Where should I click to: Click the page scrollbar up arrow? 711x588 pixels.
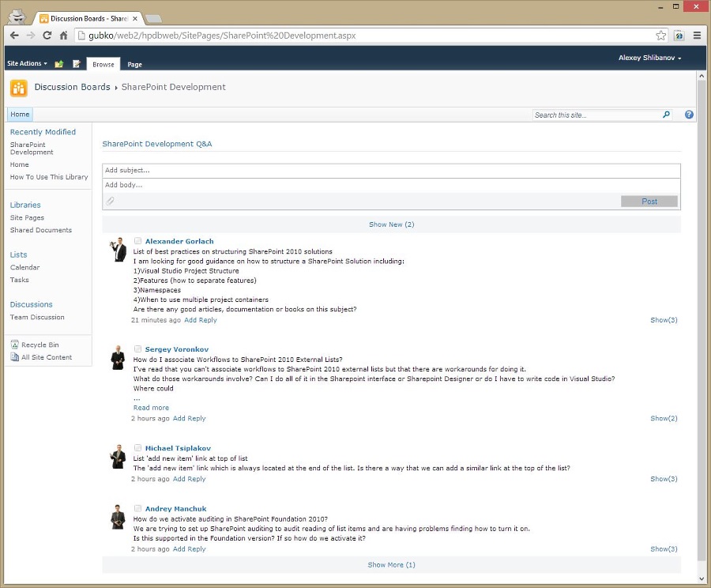click(x=702, y=76)
